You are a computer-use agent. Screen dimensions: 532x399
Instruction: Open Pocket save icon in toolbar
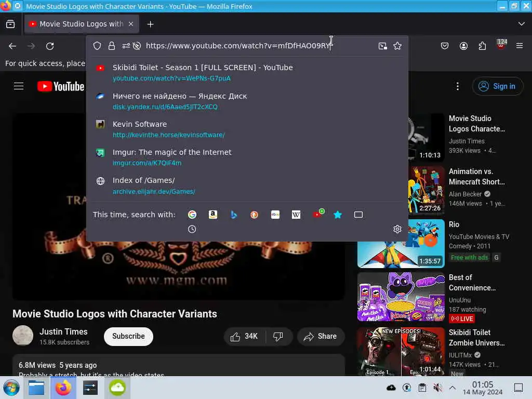click(x=445, y=46)
